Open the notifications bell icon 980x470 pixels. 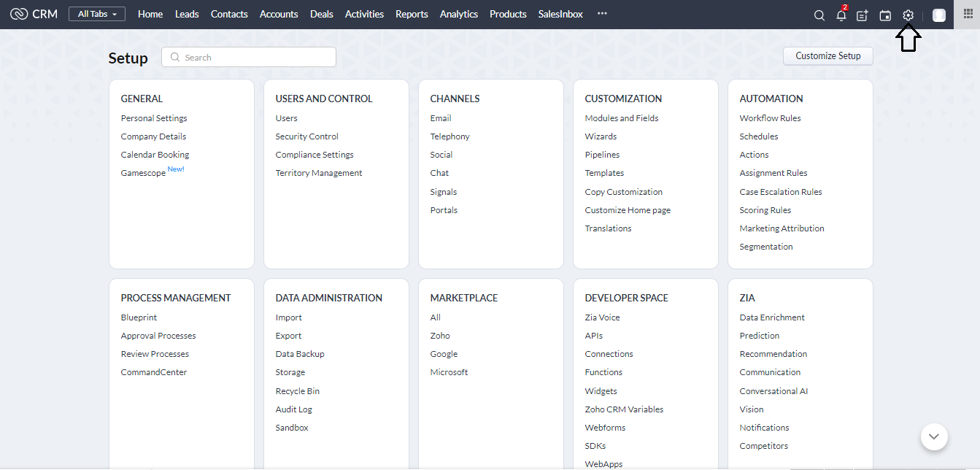pyautogui.click(x=841, y=15)
